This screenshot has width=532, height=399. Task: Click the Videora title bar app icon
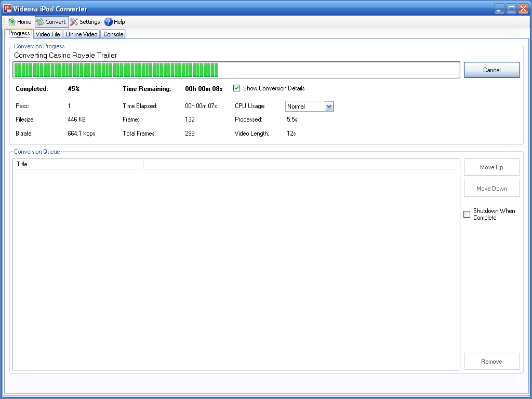[7, 8]
